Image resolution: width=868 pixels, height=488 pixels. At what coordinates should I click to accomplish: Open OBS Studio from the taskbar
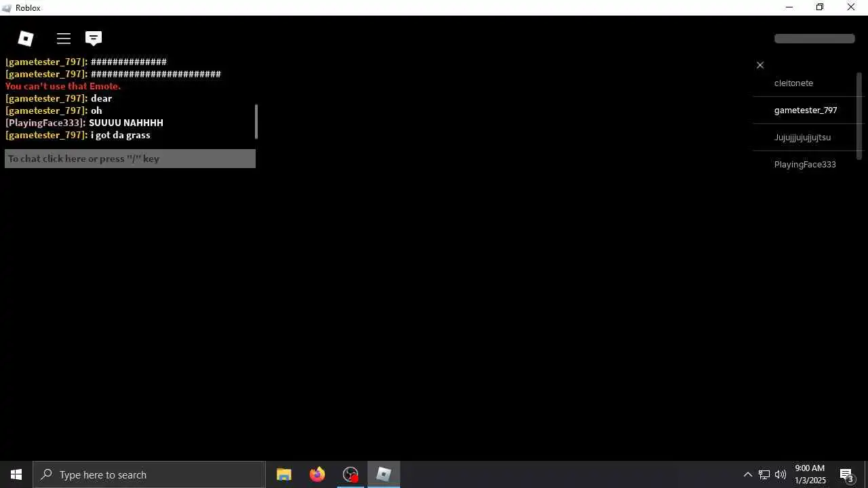tap(351, 474)
